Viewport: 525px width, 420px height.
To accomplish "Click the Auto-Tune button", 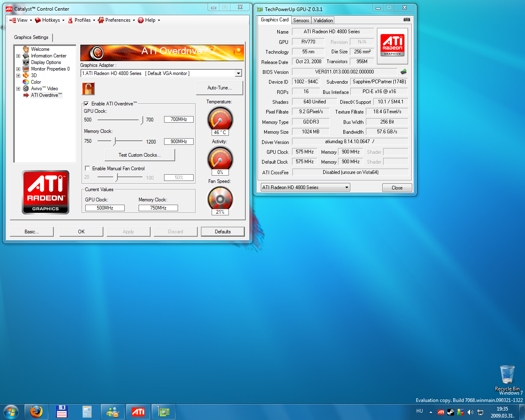I will (219, 88).
